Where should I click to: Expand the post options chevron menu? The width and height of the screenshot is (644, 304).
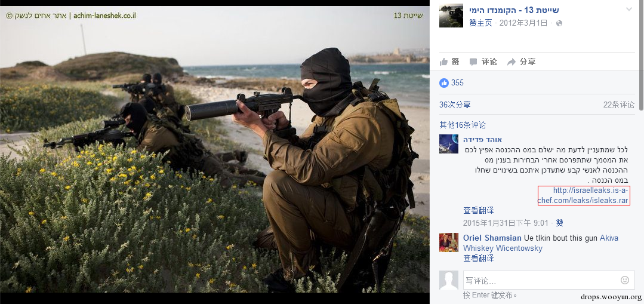629,10
